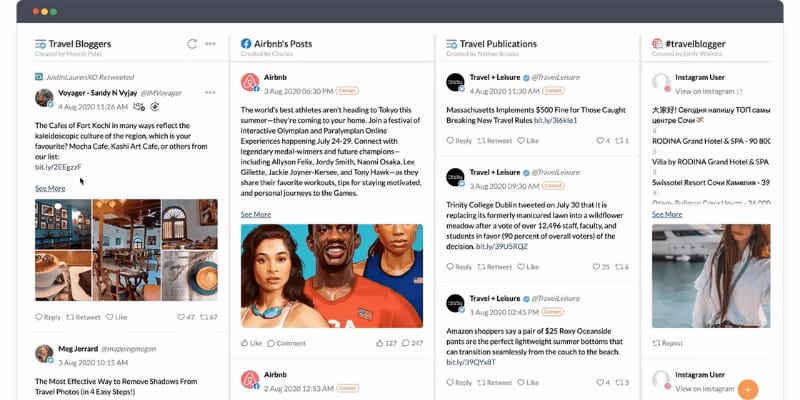
Task: Retweet the Voyager cafes tweet
Action: pos(84,317)
